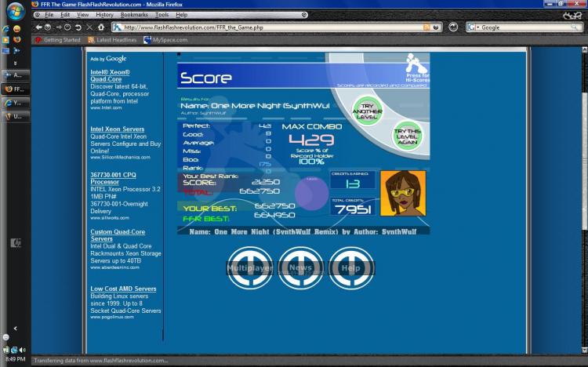This screenshot has width=588, height=367.
Task: Open Intel Xeon Quad-Core ad link
Action: 110,75
